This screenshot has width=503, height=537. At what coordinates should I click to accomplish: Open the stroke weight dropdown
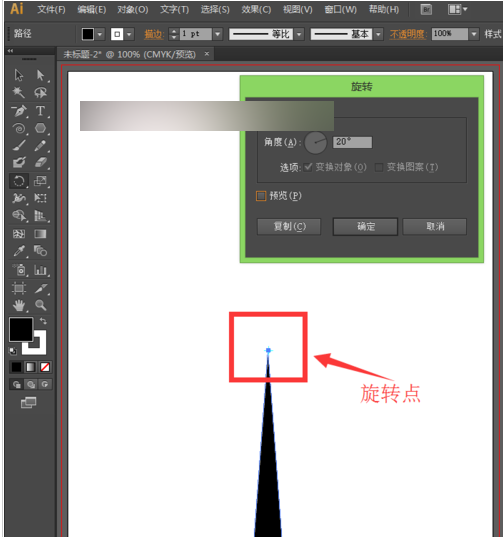217,34
